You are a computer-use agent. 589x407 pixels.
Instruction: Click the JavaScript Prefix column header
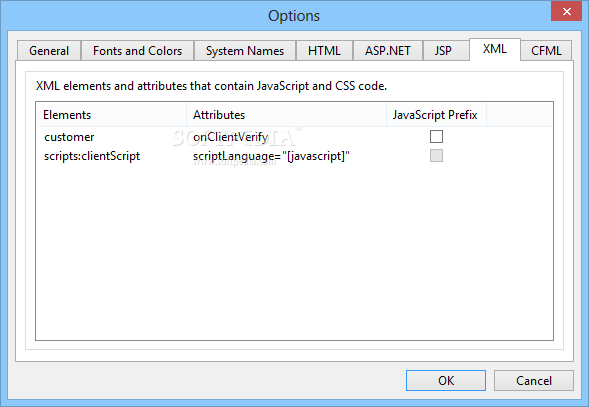[x=436, y=115]
